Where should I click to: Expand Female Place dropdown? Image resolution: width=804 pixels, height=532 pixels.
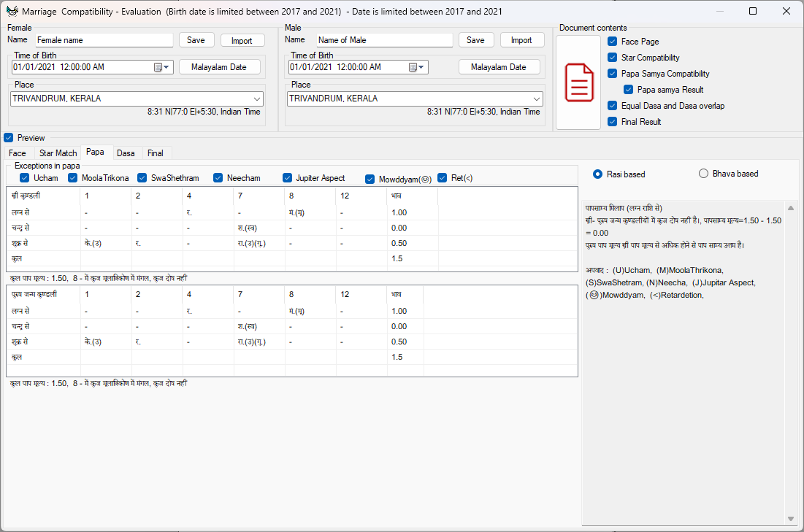[257, 99]
